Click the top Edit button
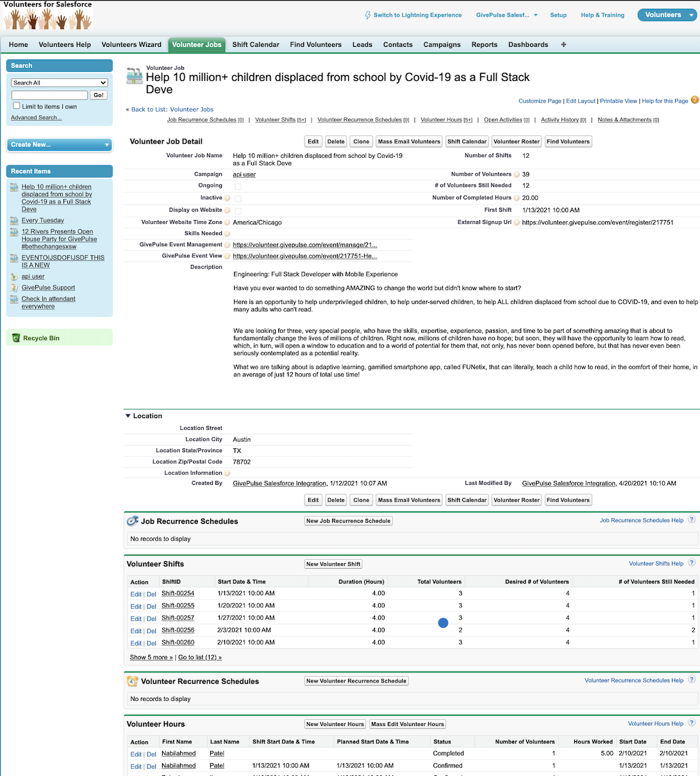This screenshot has height=776, width=700. (313, 141)
